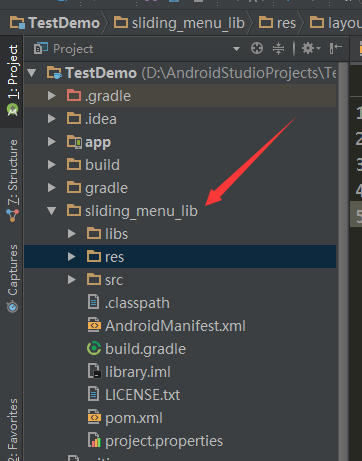Image resolution: width=362 pixels, height=461 pixels.
Task: Open the Project view type dropdown
Action: [x=236, y=49]
